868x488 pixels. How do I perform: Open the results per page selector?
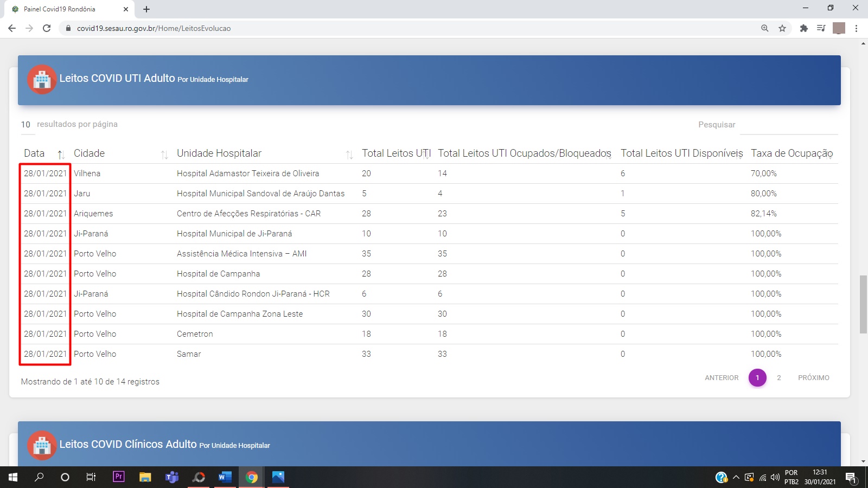pos(26,125)
